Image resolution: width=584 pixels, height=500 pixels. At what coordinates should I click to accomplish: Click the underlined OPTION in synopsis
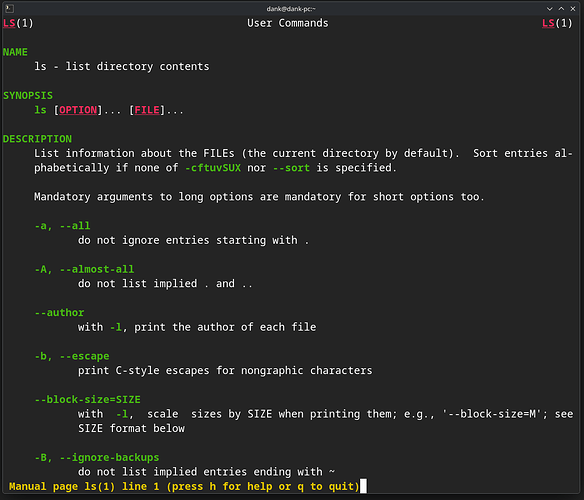coord(78,110)
